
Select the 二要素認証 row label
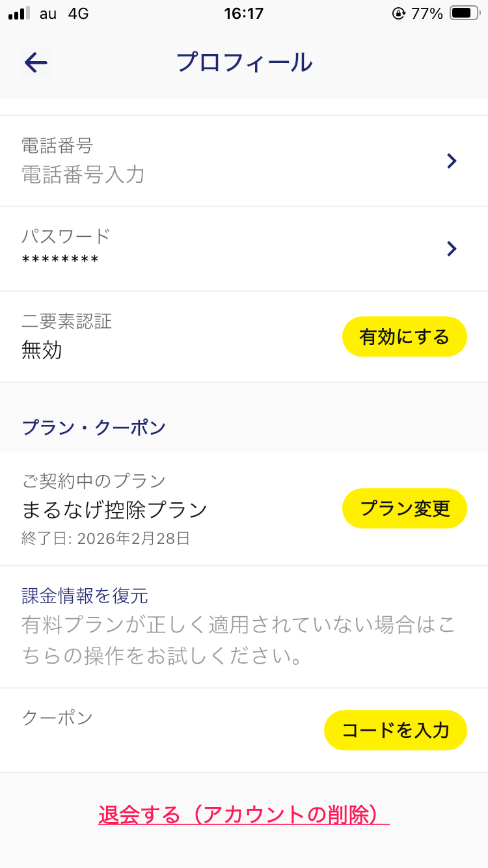(67, 321)
